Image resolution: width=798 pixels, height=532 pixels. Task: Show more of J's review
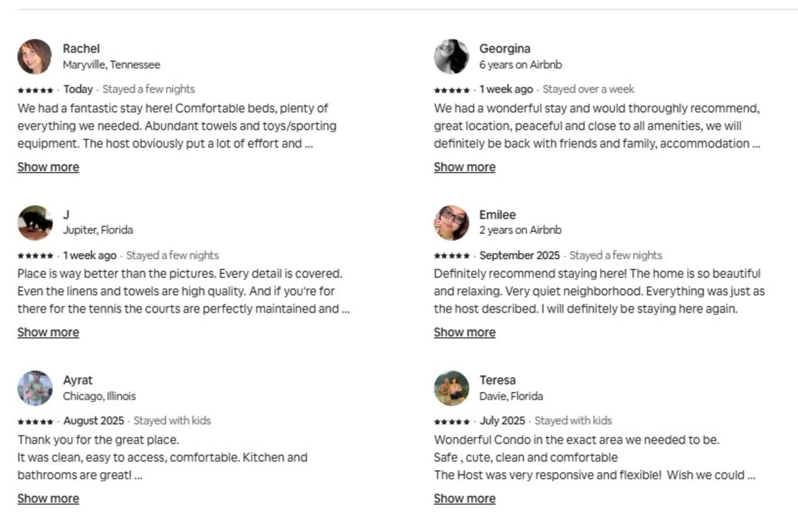pyautogui.click(x=48, y=332)
